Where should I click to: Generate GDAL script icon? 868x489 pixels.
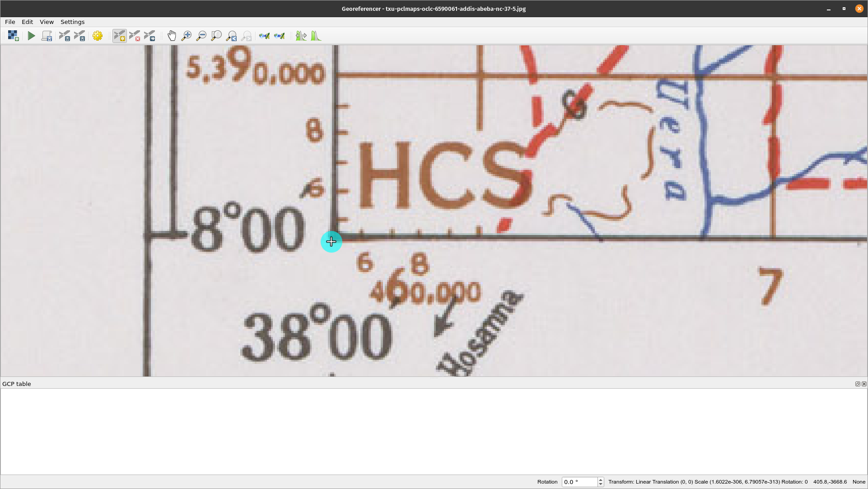point(47,36)
